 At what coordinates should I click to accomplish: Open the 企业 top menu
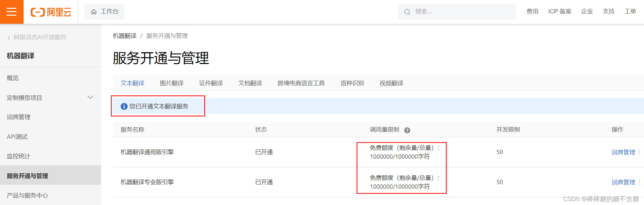(587, 11)
